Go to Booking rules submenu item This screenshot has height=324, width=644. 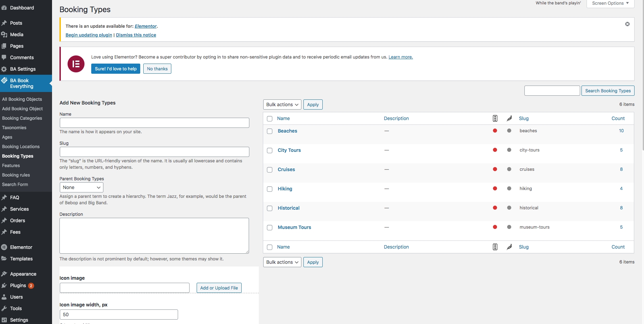tap(16, 175)
